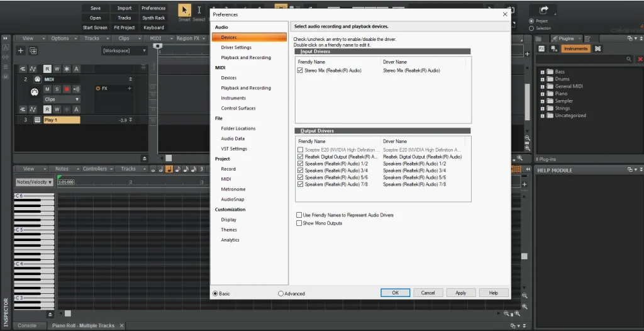
Task: Arm the MIDI track red record button
Action: [67, 89]
